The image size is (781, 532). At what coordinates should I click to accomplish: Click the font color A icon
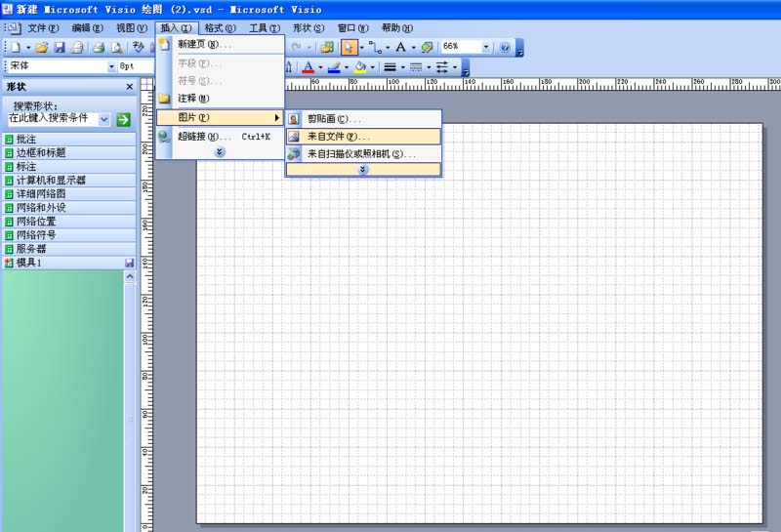[x=308, y=67]
